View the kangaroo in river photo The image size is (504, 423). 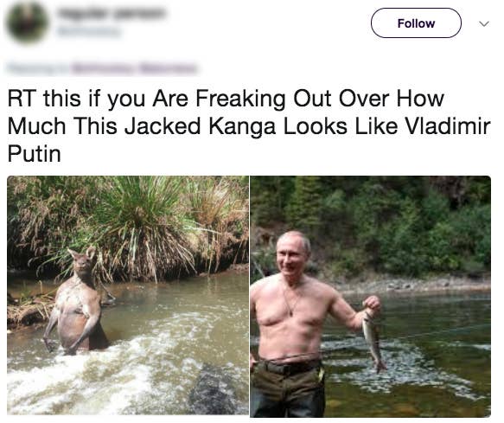point(128,295)
